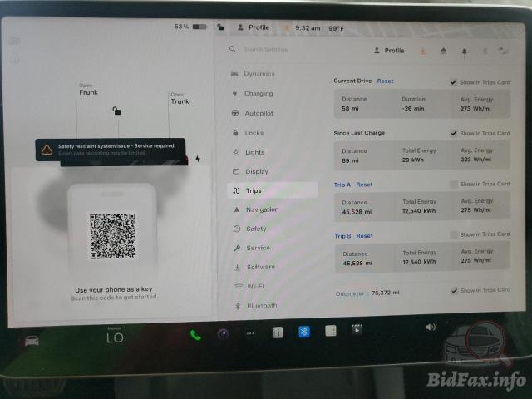Image resolution: width=532 pixels, height=399 pixels.
Task: Toggle Since Last Charge Show in Trips Card
Action: coord(454,133)
